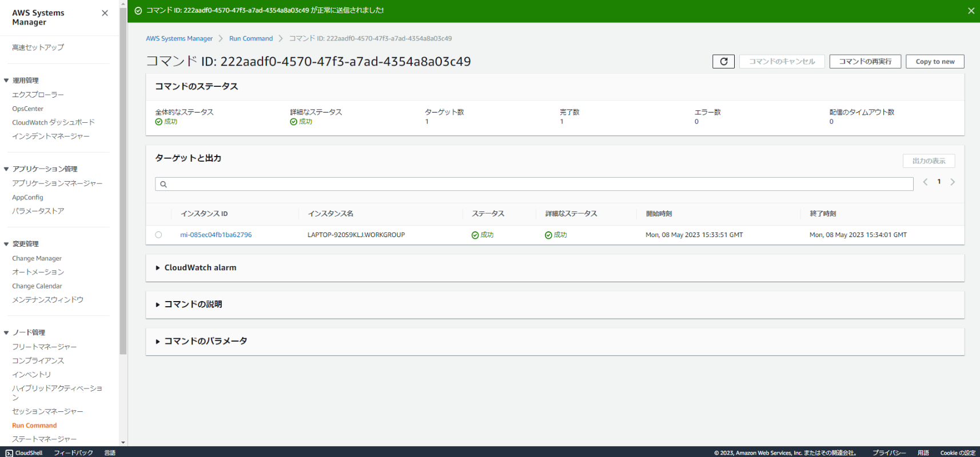Click end time Mon, 08 May 2023 15:34:01 GMT

tap(858, 235)
